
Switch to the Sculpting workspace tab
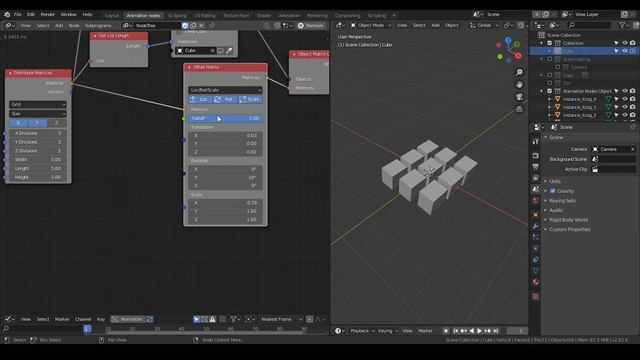click(177, 16)
